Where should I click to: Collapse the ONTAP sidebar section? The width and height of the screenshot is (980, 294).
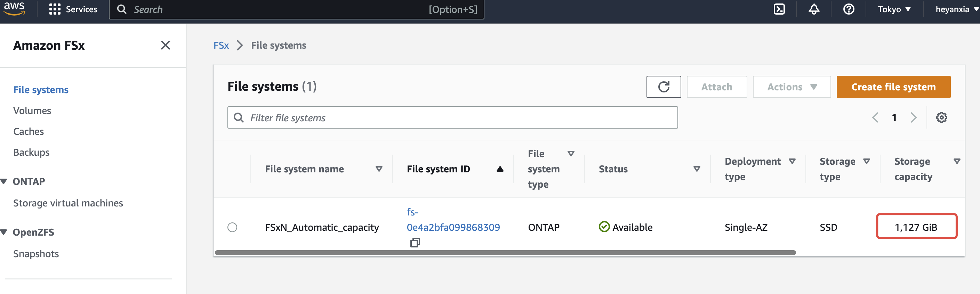pyautogui.click(x=5, y=181)
